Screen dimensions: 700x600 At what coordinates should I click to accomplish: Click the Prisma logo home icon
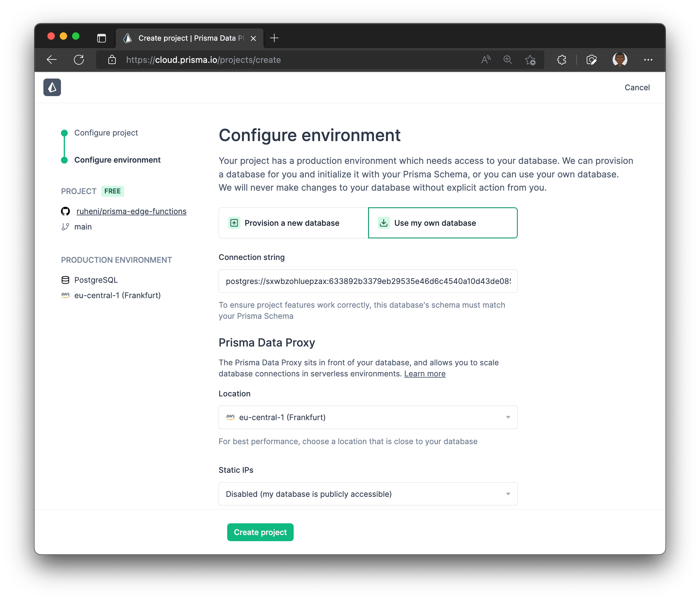(52, 87)
